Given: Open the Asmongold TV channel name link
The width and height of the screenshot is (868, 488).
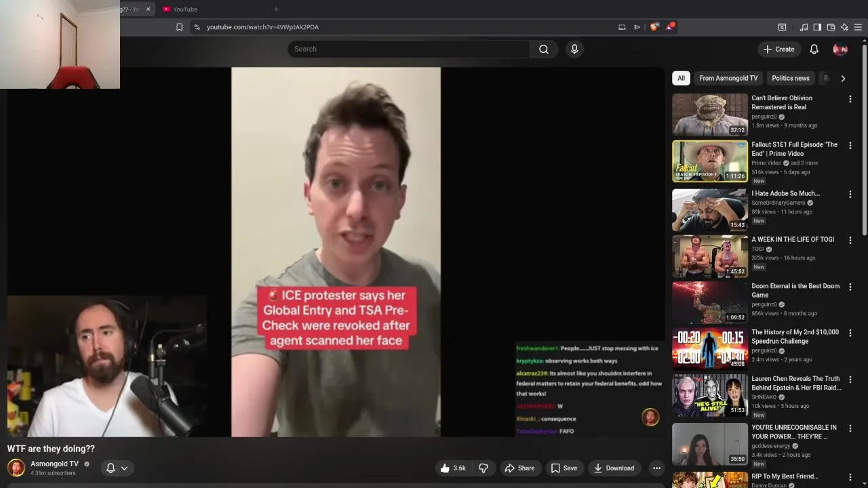Looking at the screenshot, I should (54, 464).
